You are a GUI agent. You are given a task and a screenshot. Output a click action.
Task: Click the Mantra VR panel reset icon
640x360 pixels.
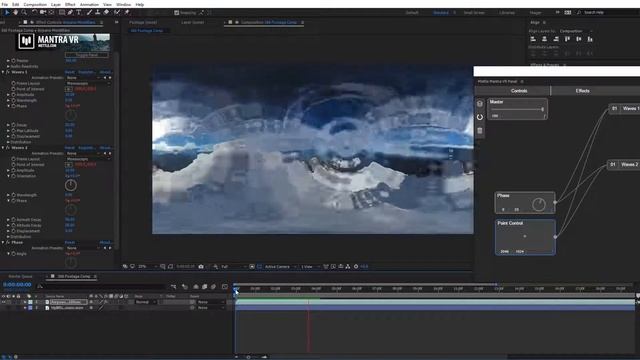(480, 117)
